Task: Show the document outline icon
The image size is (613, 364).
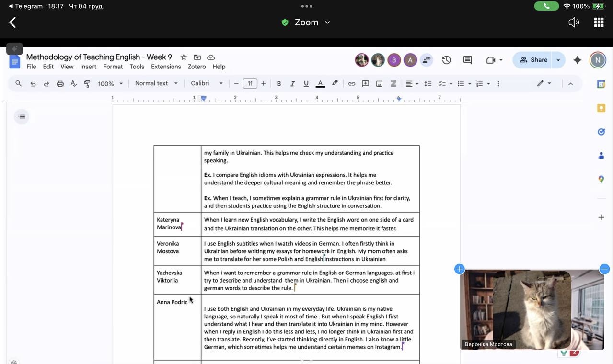Action: click(22, 117)
